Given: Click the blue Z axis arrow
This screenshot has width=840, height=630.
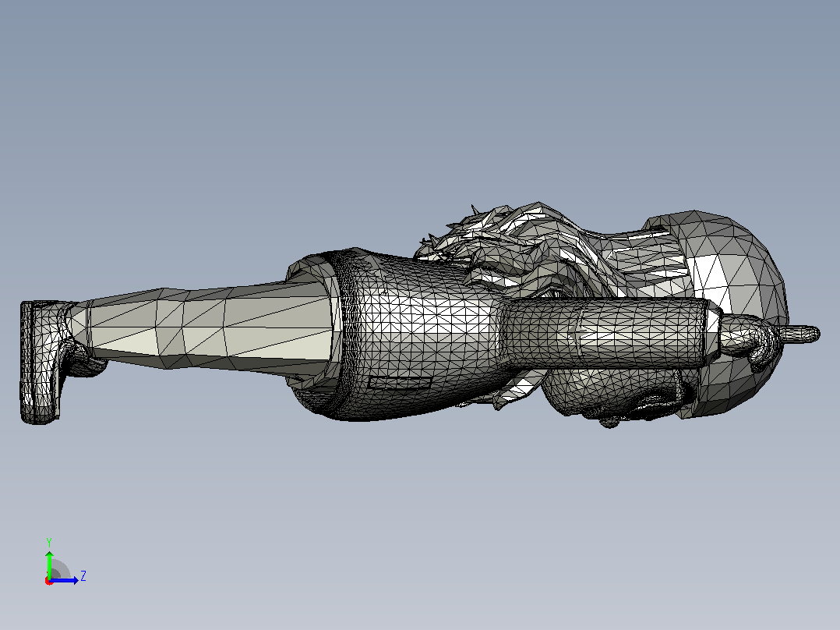Looking at the screenshot, I should click(x=65, y=580).
